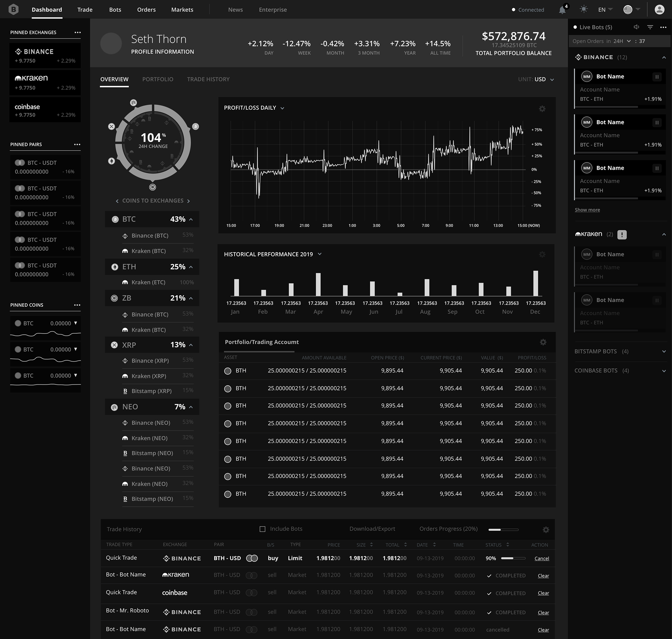Open the Markets menu
The image size is (672, 639).
pyautogui.click(x=182, y=9)
